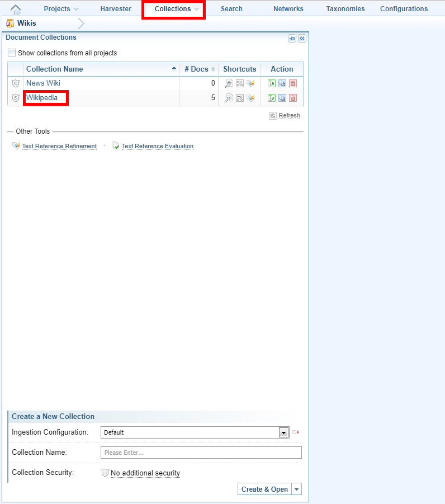Click into the Collection Name input field

[201, 453]
